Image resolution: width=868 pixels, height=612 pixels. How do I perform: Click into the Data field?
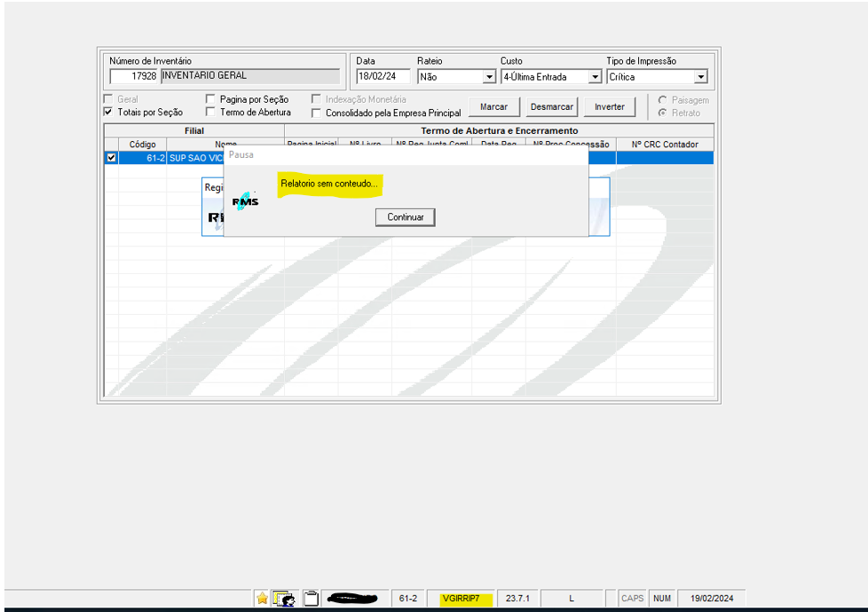pyautogui.click(x=383, y=77)
